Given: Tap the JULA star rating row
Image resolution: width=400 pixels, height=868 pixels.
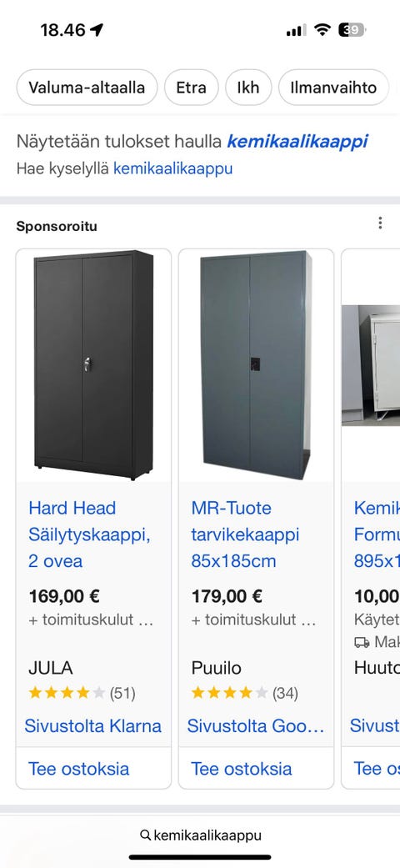Looking at the screenshot, I should 82,693.
